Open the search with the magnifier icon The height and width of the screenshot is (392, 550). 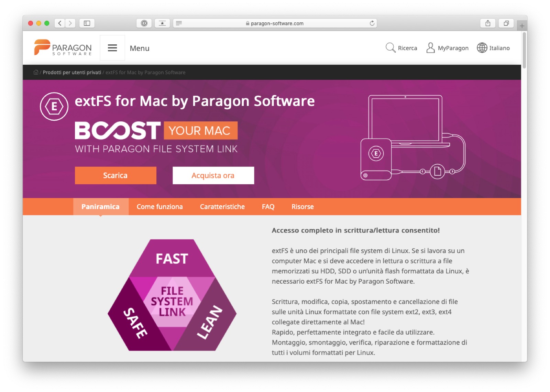tap(390, 48)
